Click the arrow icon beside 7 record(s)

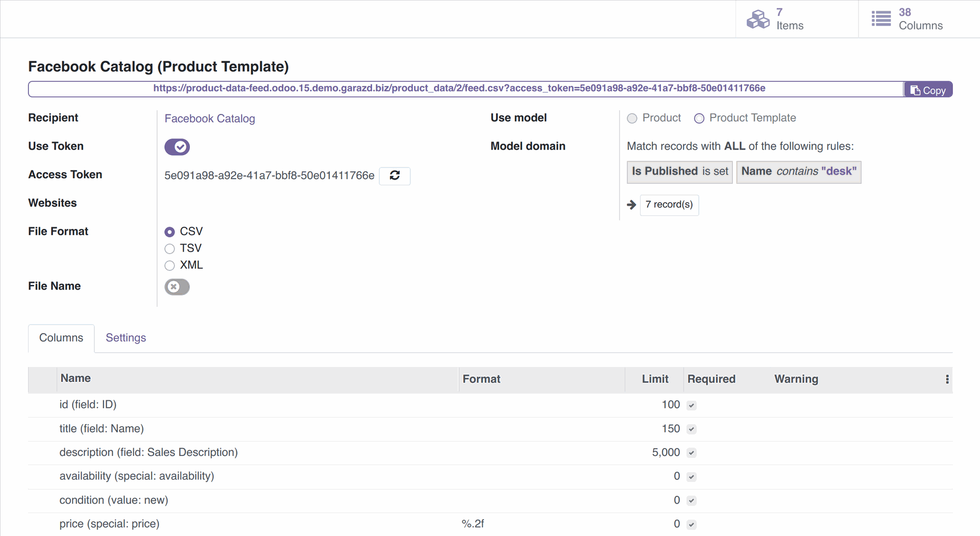[631, 205]
